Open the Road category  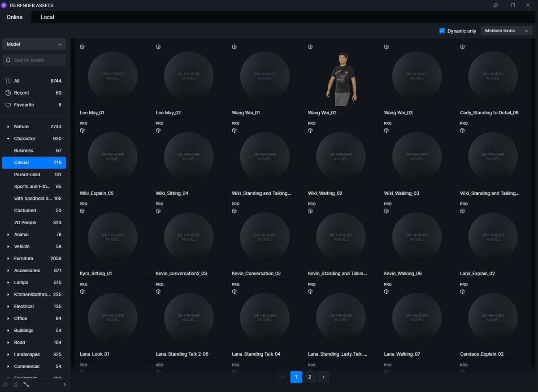tap(34, 342)
